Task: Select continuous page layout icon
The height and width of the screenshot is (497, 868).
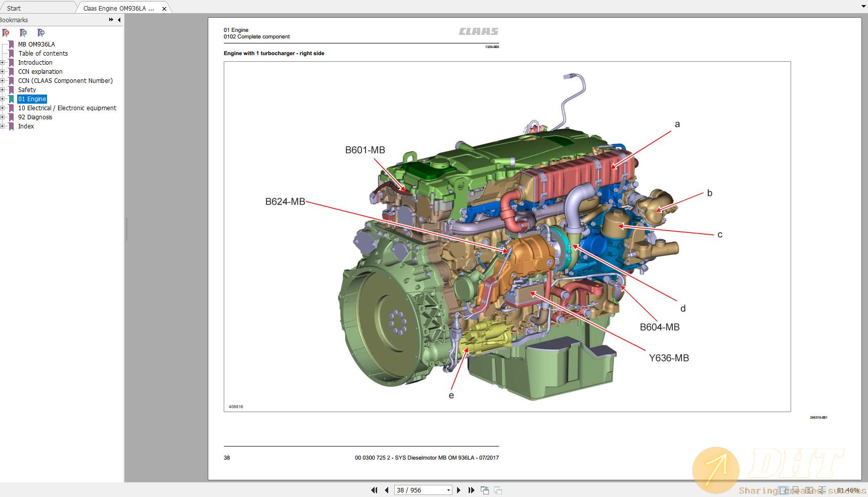Action: (796, 490)
